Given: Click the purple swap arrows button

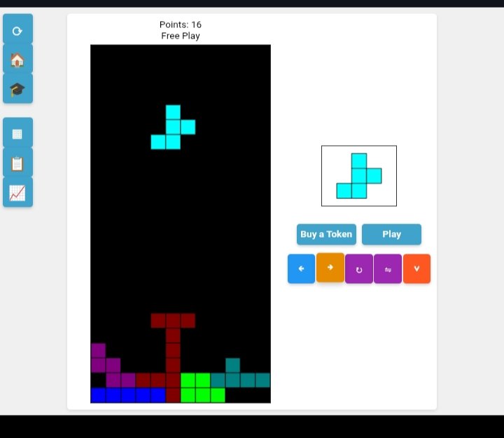Looking at the screenshot, I should [388, 268].
